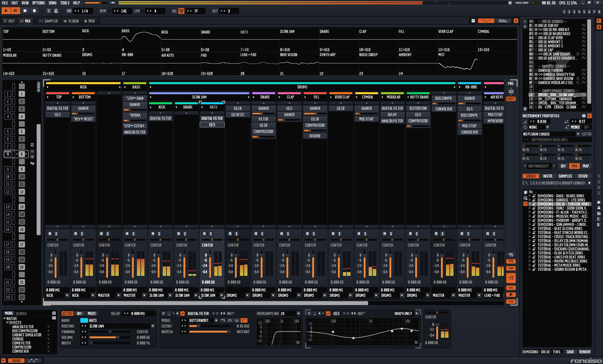Solo the HATS track with S button
This screenshot has width=603, height=364.
click(211, 234)
